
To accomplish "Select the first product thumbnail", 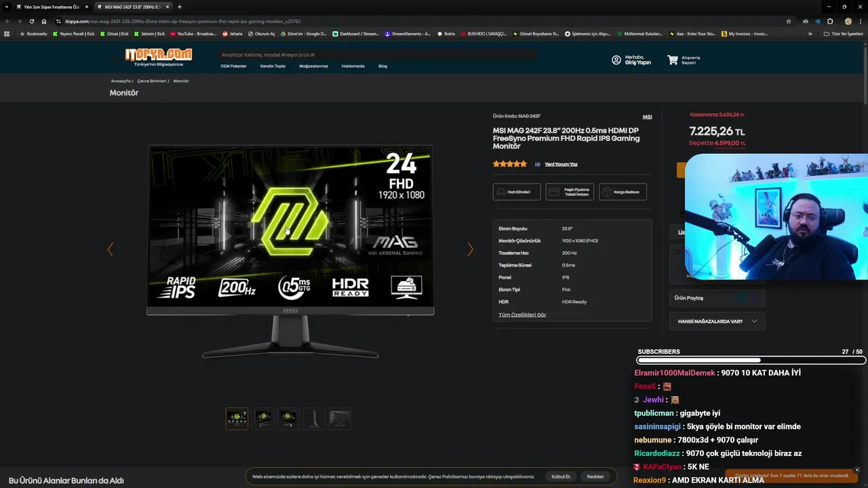I will tap(237, 419).
